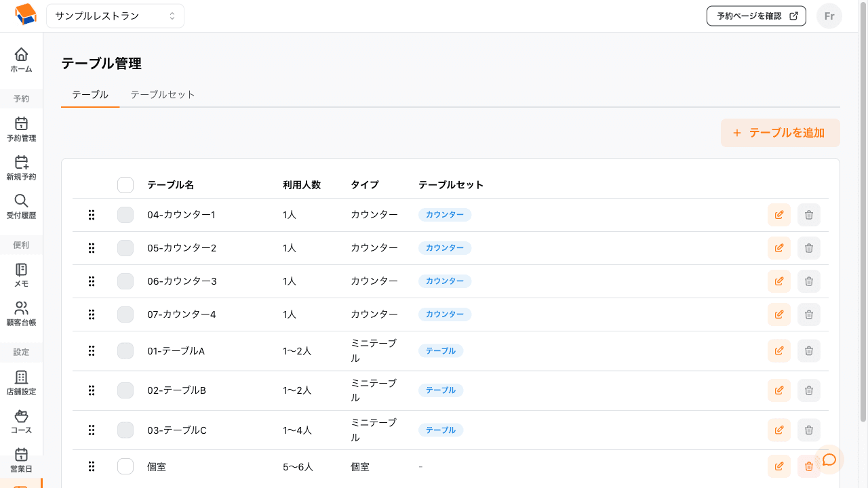This screenshot has height=488, width=868.
Task: Open the 顧客台帳 customer ledger icon
Action: coord(21,307)
